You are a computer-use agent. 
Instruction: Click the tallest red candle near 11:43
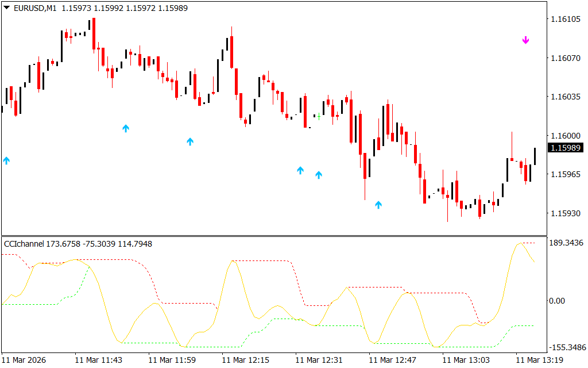pyautogui.click(x=94, y=34)
